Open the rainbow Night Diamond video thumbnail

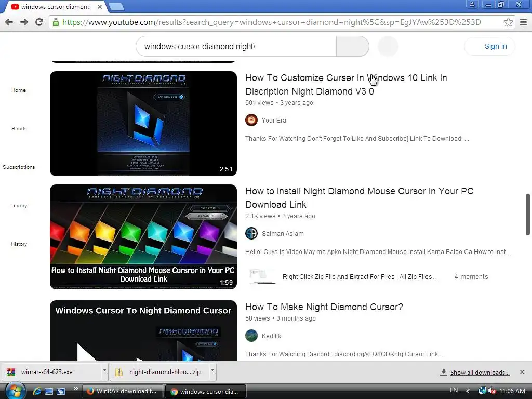pos(143,237)
